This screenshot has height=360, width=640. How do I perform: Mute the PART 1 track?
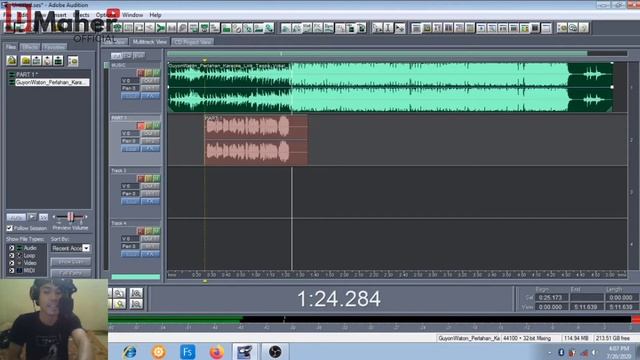coord(156,126)
